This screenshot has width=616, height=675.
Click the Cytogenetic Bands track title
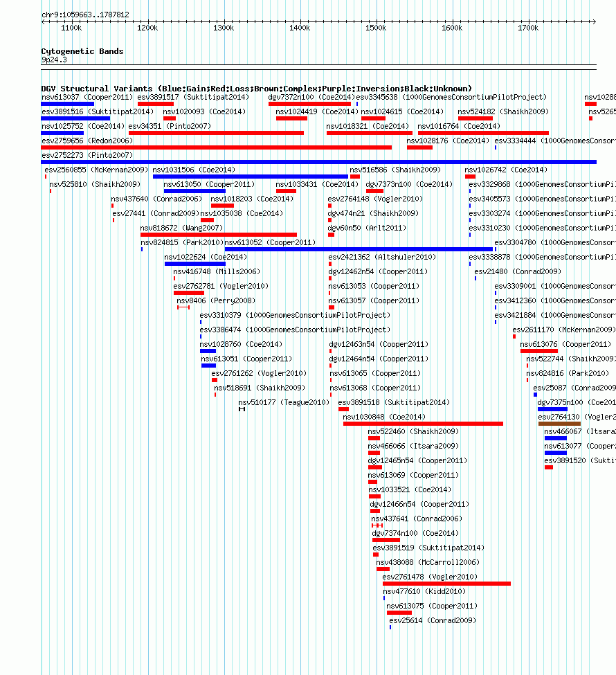(82, 51)
